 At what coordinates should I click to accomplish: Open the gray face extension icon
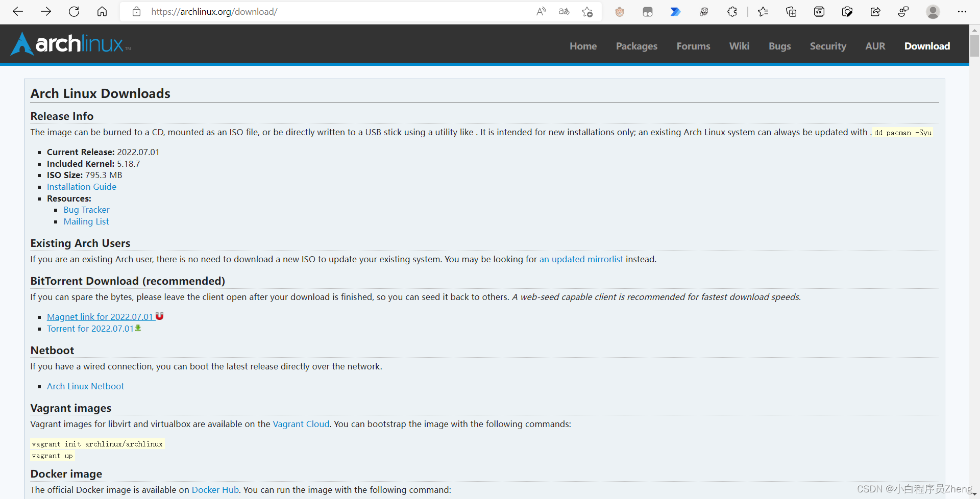(704, 12)
